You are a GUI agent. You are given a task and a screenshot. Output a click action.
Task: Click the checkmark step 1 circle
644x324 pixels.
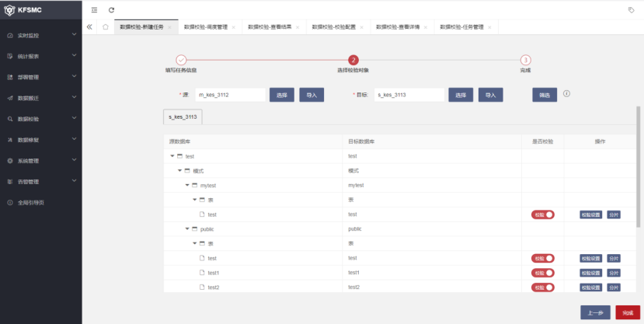tap(181, 60)
